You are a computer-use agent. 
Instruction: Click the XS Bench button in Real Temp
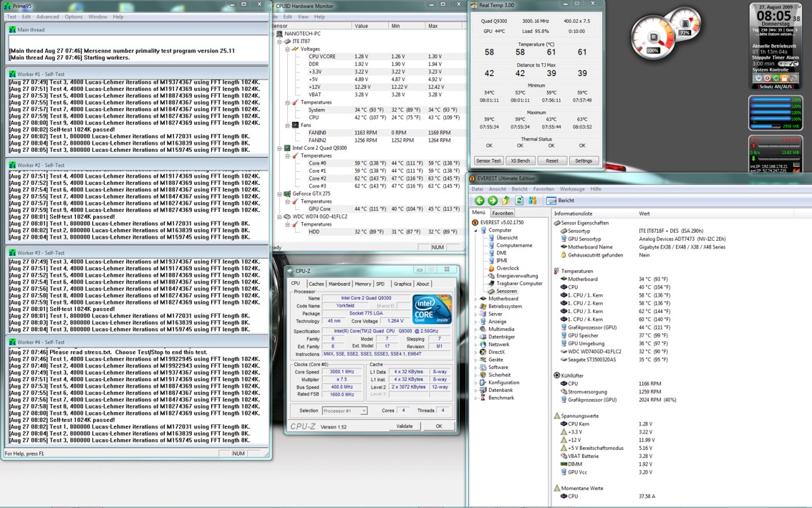521,160
